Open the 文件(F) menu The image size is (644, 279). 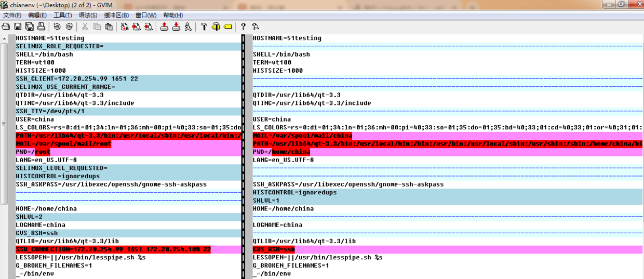[12, 16]
